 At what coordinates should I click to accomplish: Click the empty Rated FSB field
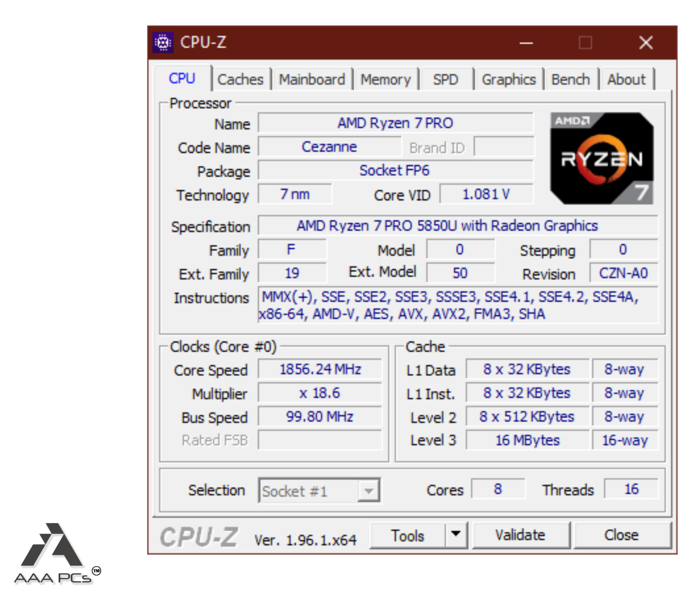click(320, 440)
